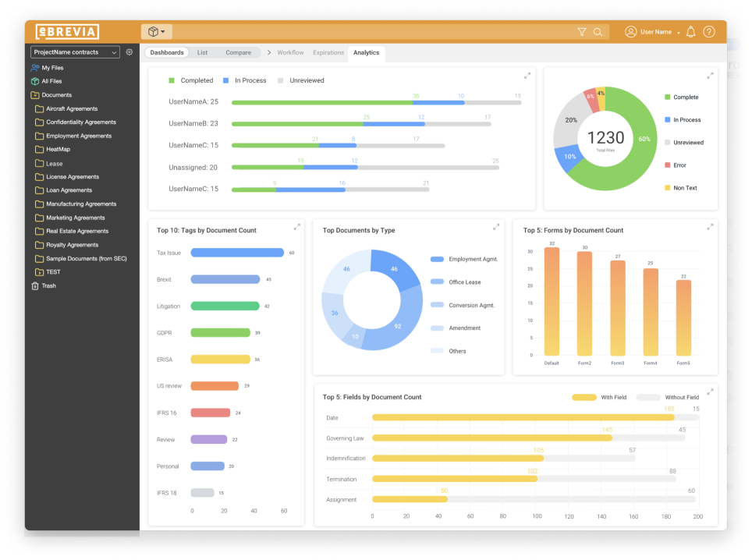This screenshot has height=560, width=752.
Task: Switch to the Dashboards tab
Action: (166, 53)
